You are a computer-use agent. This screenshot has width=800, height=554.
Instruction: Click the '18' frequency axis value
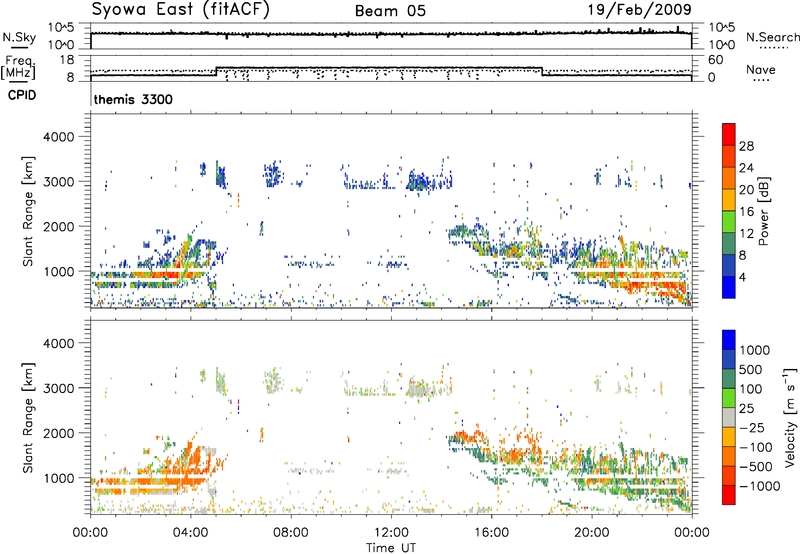click(x=67, y=60)
